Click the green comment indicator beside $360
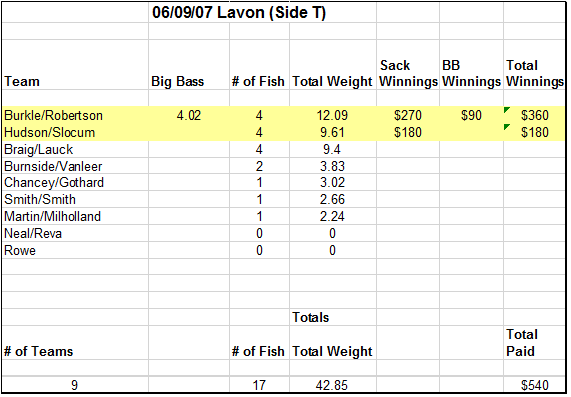571x397 pixels. coord(506,110)
